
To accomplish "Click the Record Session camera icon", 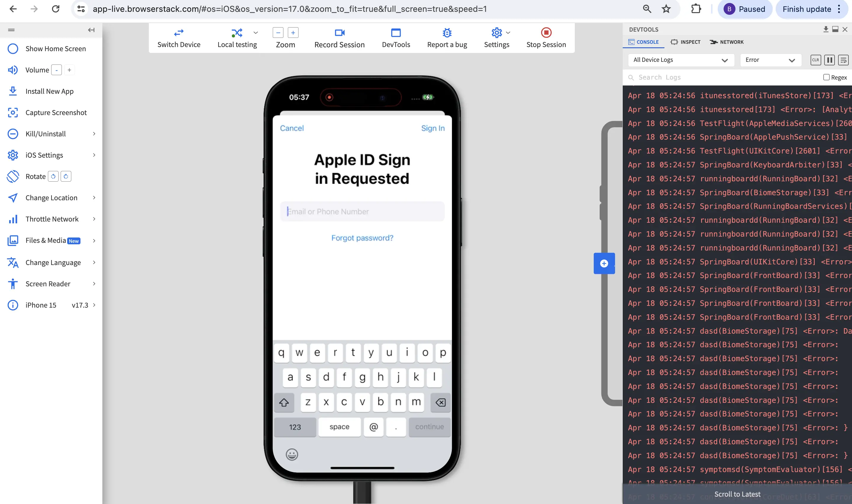I will 339,33.
